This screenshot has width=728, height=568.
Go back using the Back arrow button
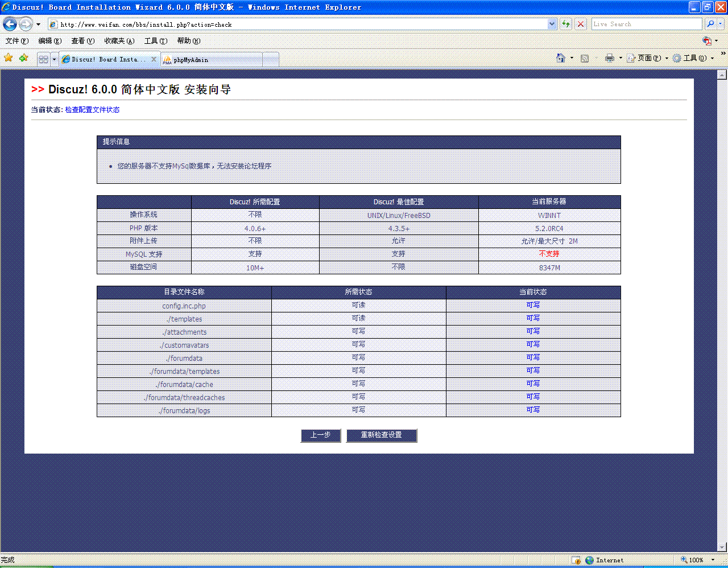pyautogui.click(x=10, y=24)
